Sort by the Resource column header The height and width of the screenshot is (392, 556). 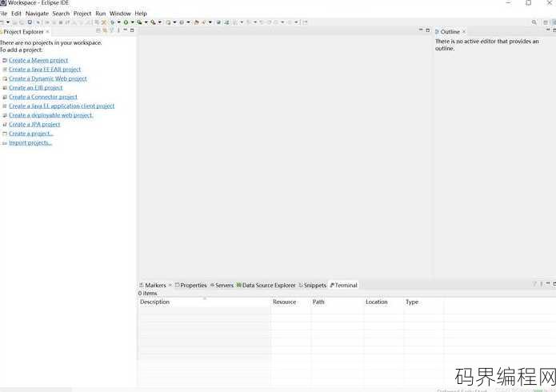coord(290,302)
